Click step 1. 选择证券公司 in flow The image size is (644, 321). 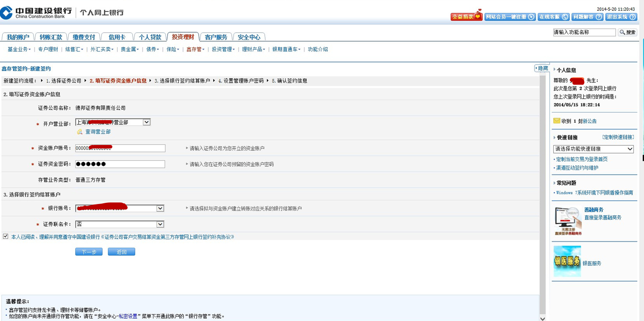[x=63, y=81]
